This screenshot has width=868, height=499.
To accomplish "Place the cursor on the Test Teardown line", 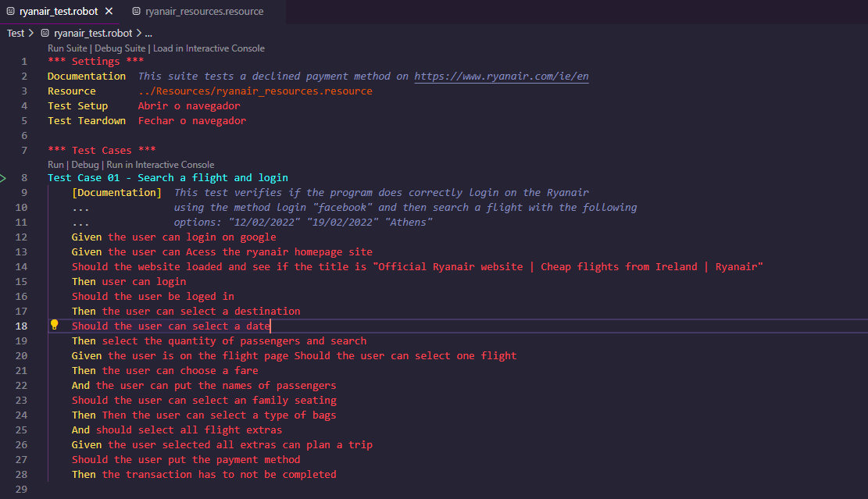I will 156,120.
